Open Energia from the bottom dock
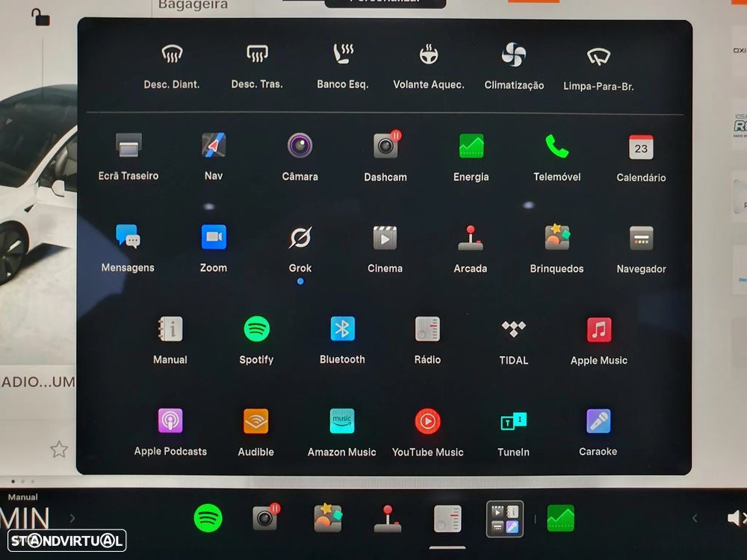The image size is (747, 560). tap(561, 518)
